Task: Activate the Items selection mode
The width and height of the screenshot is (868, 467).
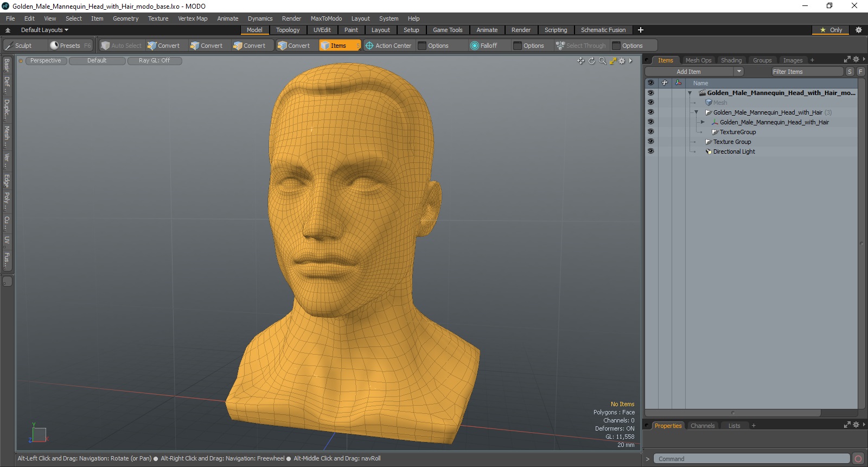Action: pos(340,46)
